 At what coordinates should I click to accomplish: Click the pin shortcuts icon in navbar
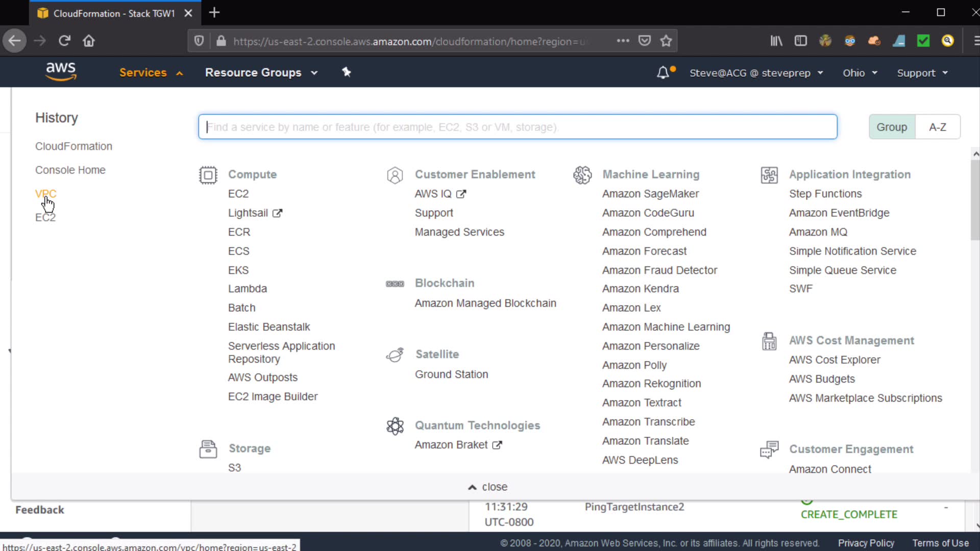[x=347, y=72]
